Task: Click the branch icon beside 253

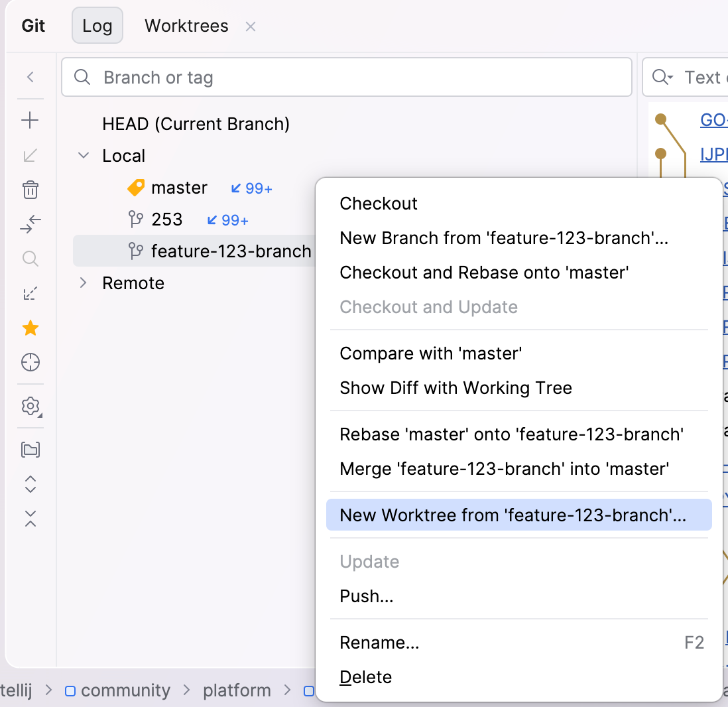Action: coord(135,219)
